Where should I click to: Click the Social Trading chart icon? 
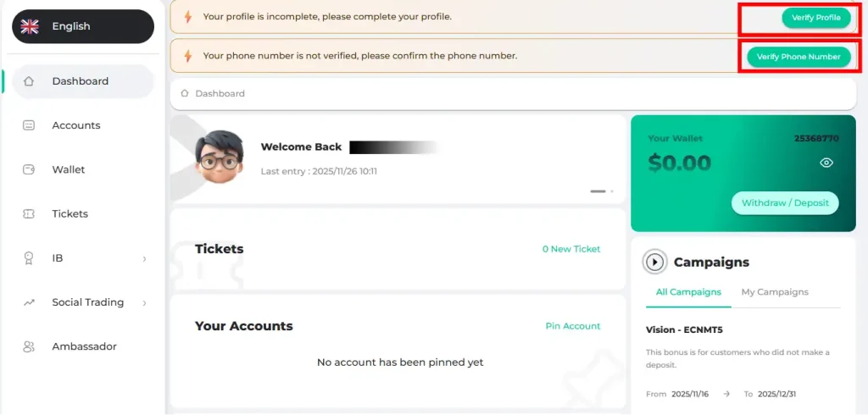pos(29,302)
